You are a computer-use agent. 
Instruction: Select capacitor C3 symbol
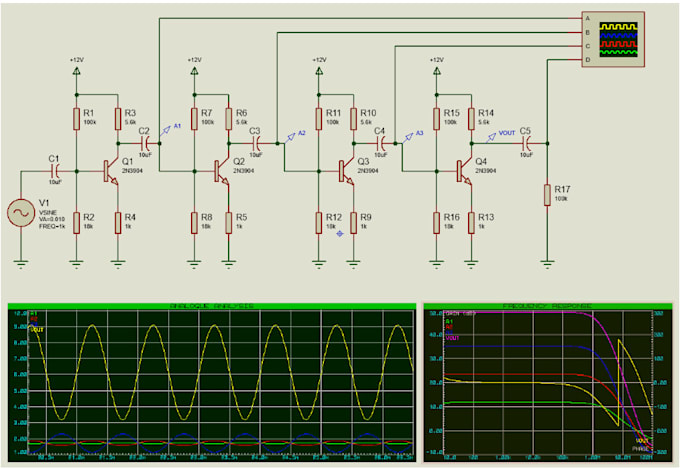256,143
